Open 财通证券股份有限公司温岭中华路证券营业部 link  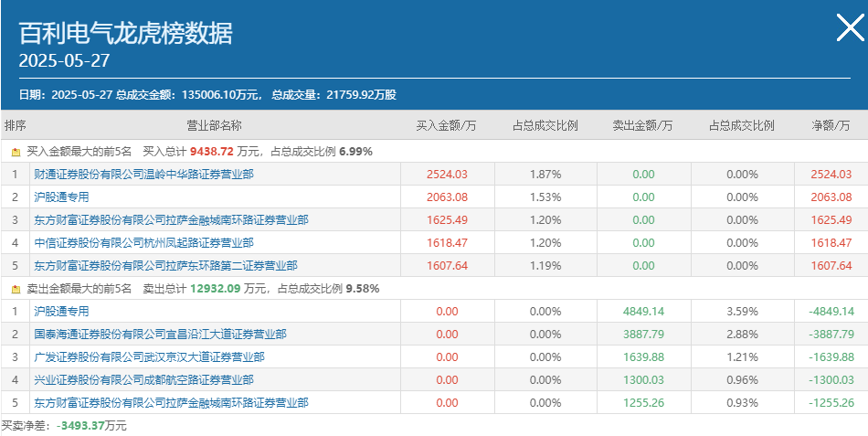144,175
